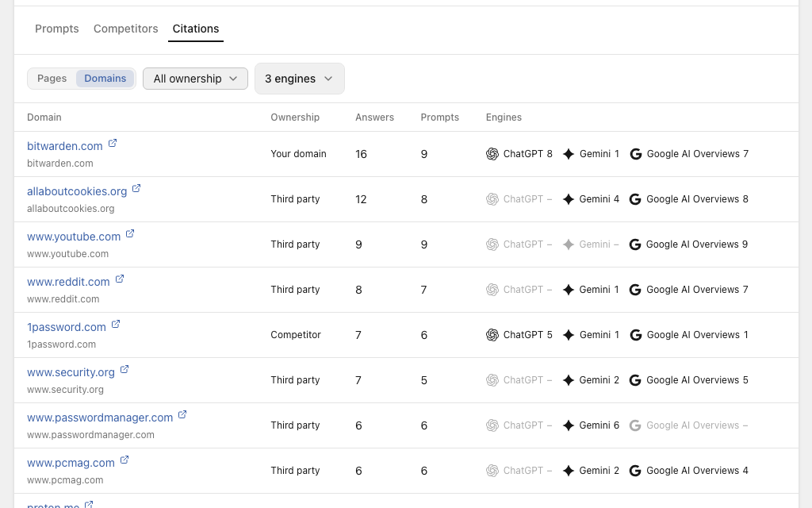
Task: Open the 1password.com domain link
Action: coord(67,327)
